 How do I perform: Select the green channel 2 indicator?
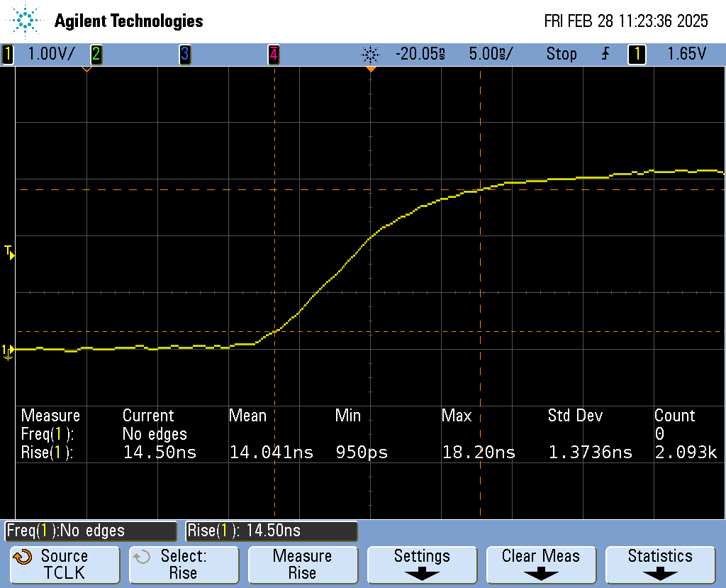(96, 54)
